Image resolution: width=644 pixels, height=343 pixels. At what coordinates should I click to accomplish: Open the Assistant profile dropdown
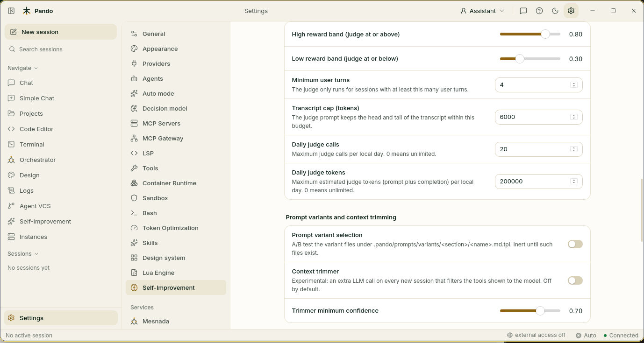click(482, 11)
